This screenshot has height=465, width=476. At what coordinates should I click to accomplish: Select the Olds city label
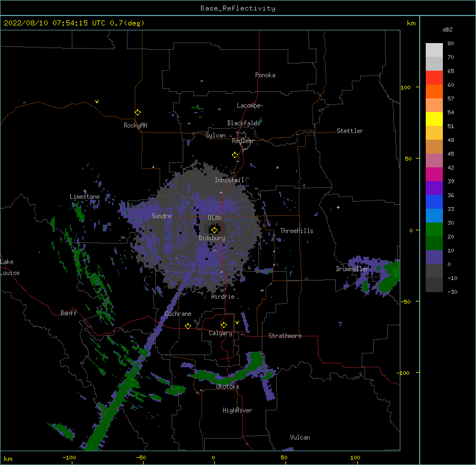[x=214, y=218]
